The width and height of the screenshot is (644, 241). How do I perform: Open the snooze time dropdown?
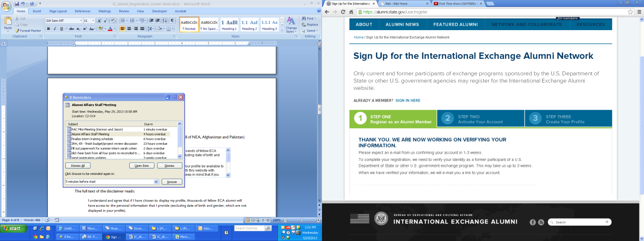coord(157,182)
